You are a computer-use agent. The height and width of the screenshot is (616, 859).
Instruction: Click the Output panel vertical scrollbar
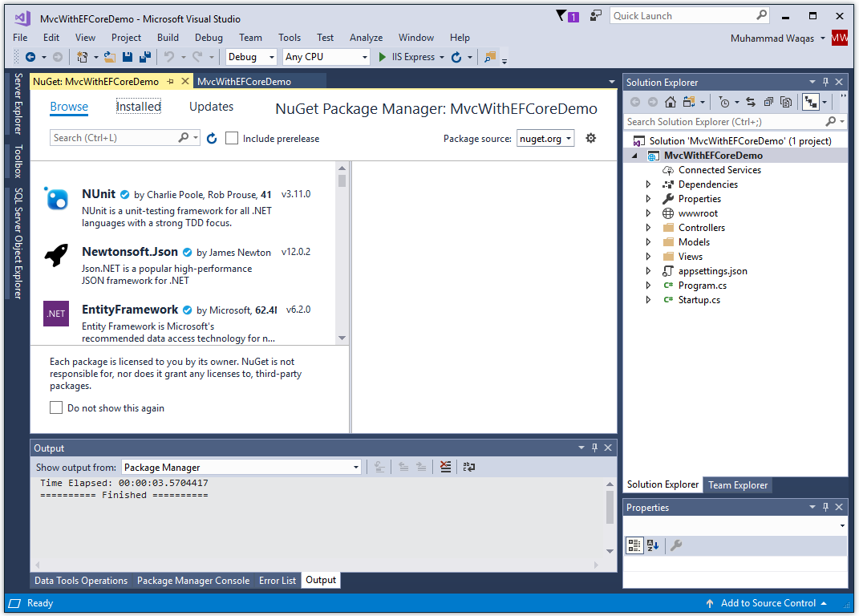click(610, 507)
